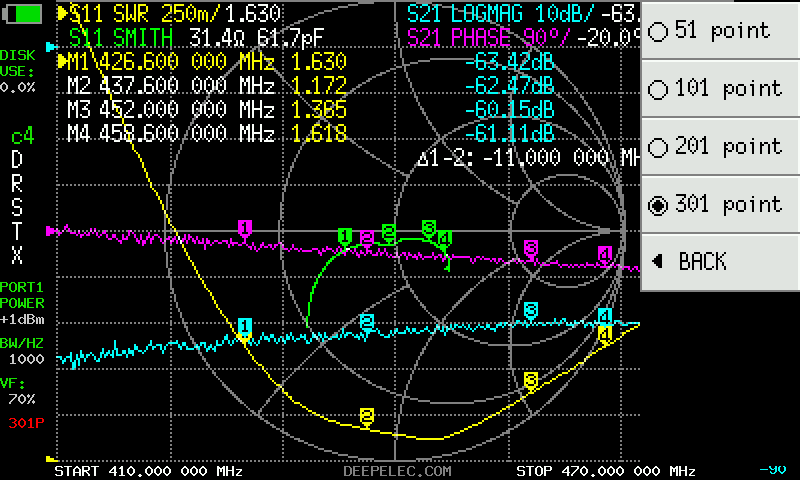800x480 pixels.
Task: Tap the START 410.000 000 MHz frequency
Action: tap(148, 471)
